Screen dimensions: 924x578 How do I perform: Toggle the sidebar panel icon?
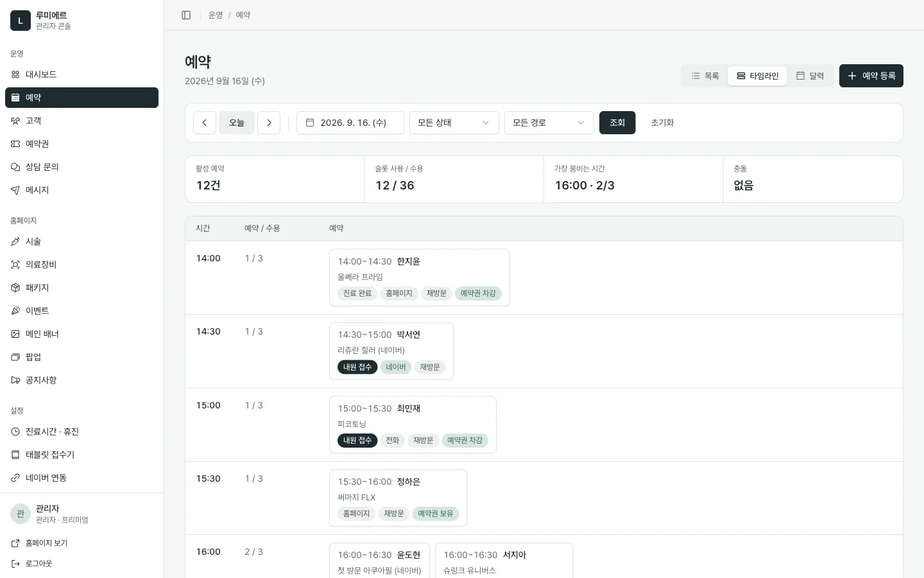(x=186, y=15)
